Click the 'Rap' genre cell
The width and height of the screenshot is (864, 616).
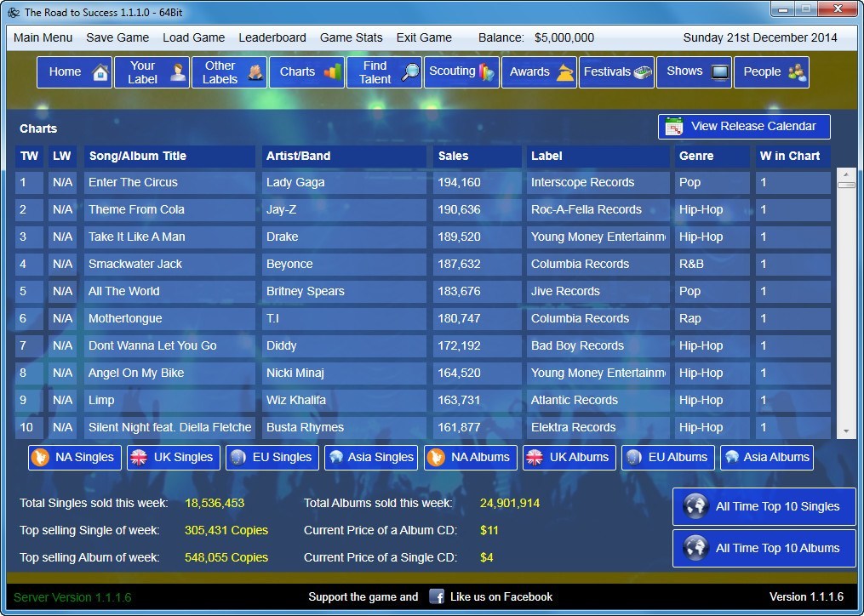tap(712, 318)
